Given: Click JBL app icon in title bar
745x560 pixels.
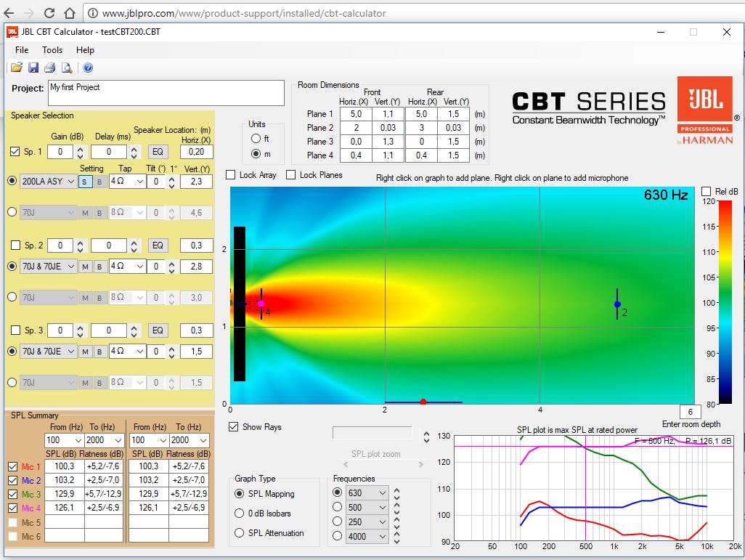Looking at the screenshot, I should coord(12,32).
